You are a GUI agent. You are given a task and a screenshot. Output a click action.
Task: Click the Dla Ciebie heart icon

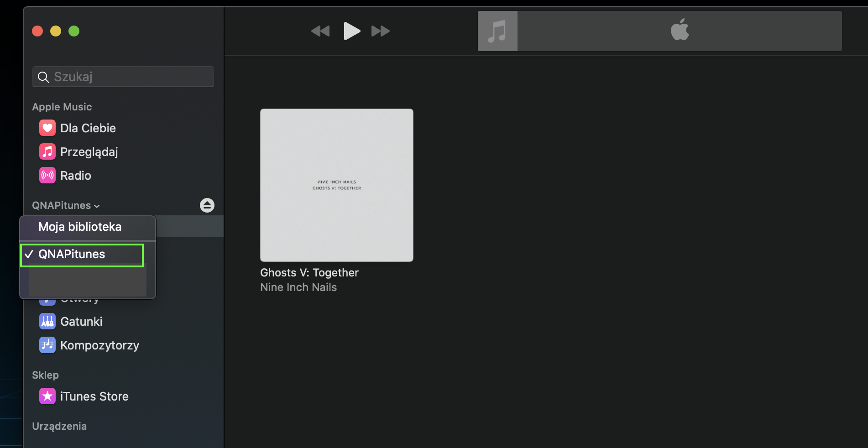(47, 128)
